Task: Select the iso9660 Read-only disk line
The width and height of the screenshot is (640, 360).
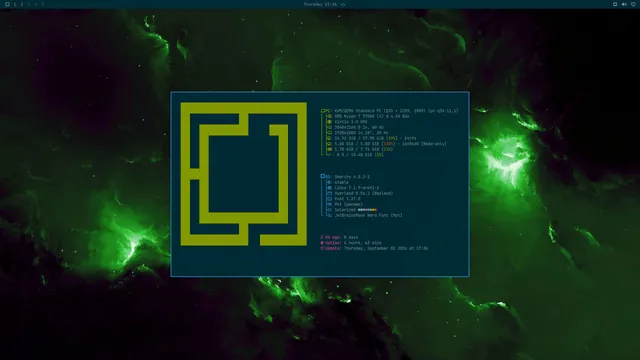Action: coord(390,144)
